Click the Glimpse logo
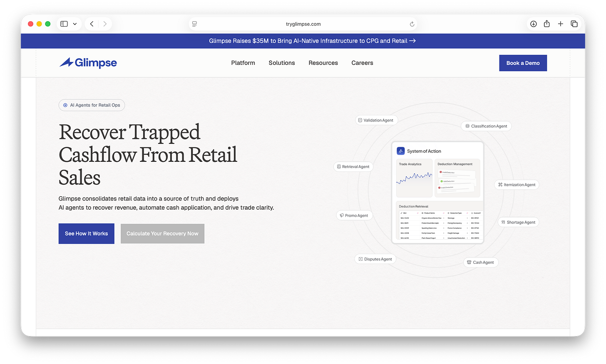This screenshot has width=606, height=364. point(88,63)
